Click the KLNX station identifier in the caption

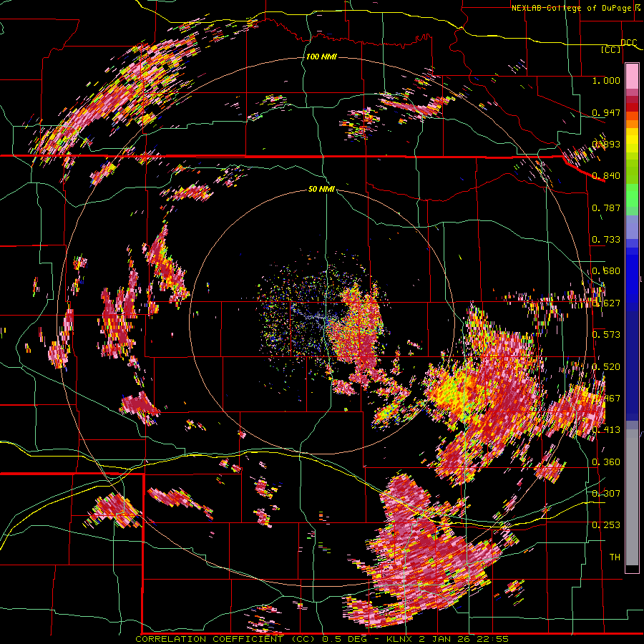click(401, 639)
